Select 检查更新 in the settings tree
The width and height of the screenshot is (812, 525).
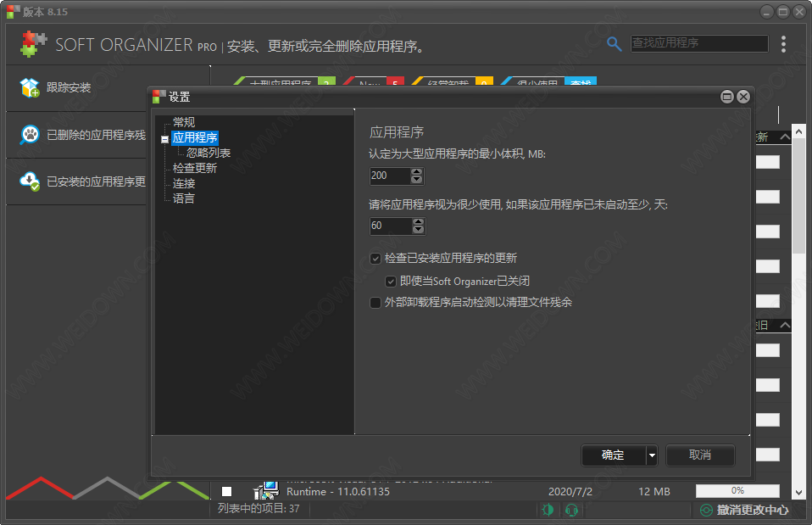194,168
